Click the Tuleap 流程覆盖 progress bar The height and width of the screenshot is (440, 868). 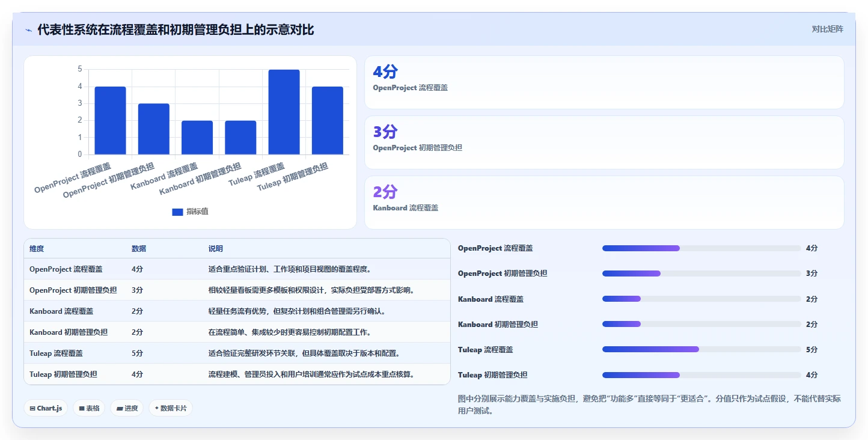pos(701,349)
